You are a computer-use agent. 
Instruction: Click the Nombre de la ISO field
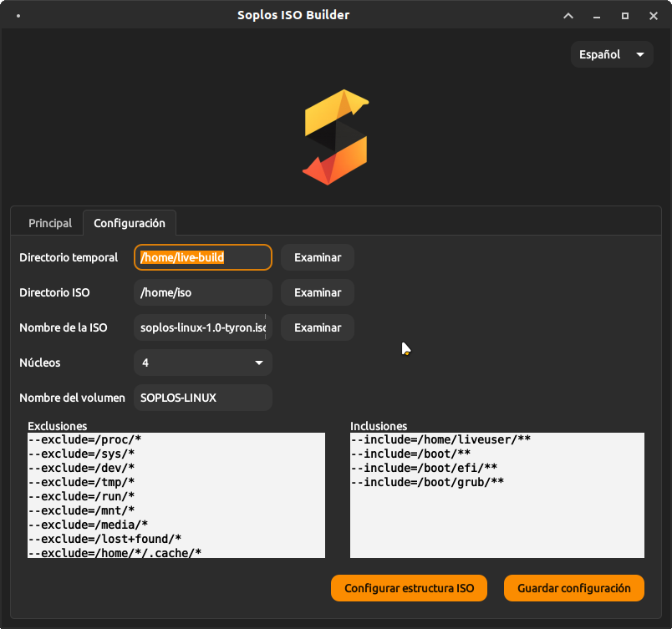click(x=203, y=327)
